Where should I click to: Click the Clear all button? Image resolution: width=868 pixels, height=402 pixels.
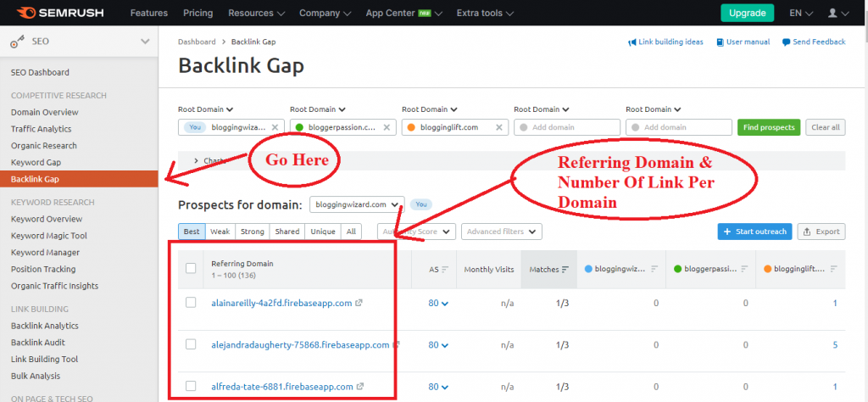[826, 127]
